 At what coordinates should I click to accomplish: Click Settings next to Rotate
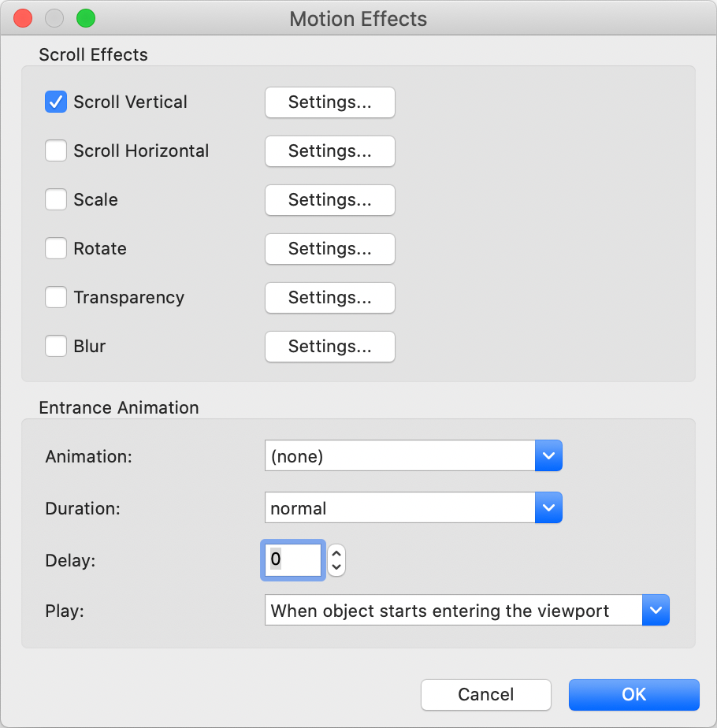329,249
